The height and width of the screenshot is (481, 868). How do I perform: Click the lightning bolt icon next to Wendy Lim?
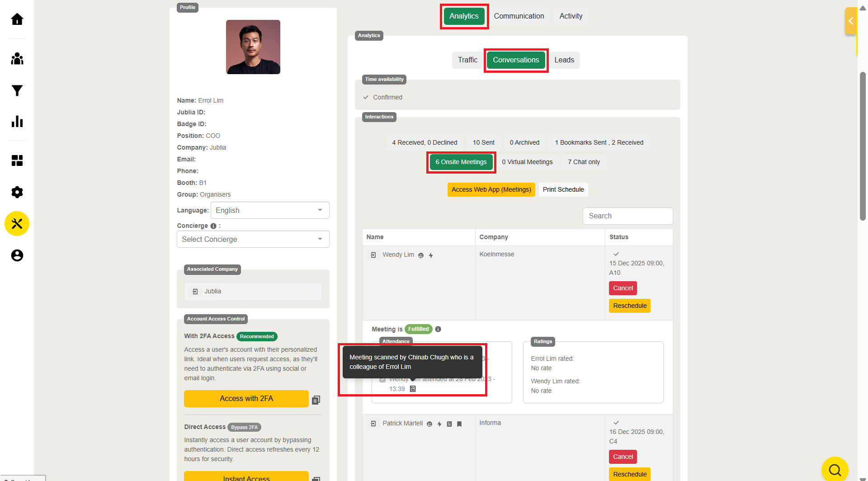pos(431,255)
